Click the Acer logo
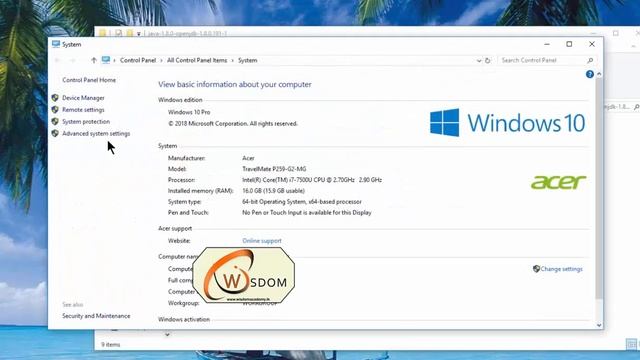Screen dimensions: 640x360 [x=558, y=182]
